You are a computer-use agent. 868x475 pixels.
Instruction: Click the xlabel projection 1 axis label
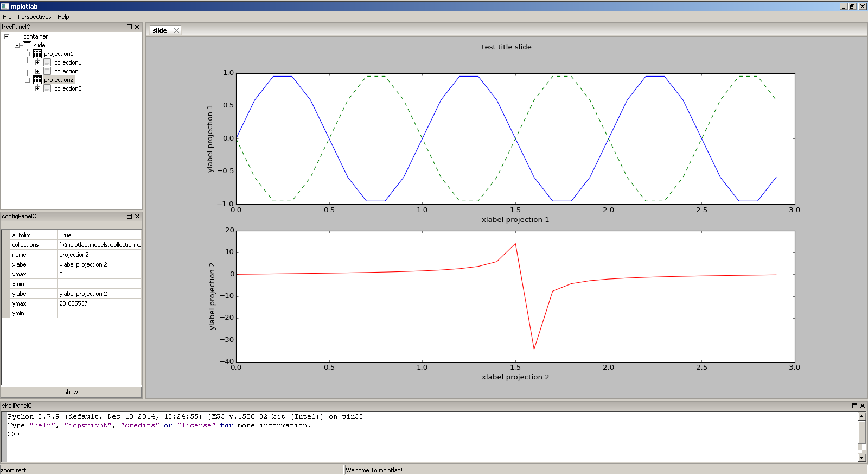tap(515, 220)
